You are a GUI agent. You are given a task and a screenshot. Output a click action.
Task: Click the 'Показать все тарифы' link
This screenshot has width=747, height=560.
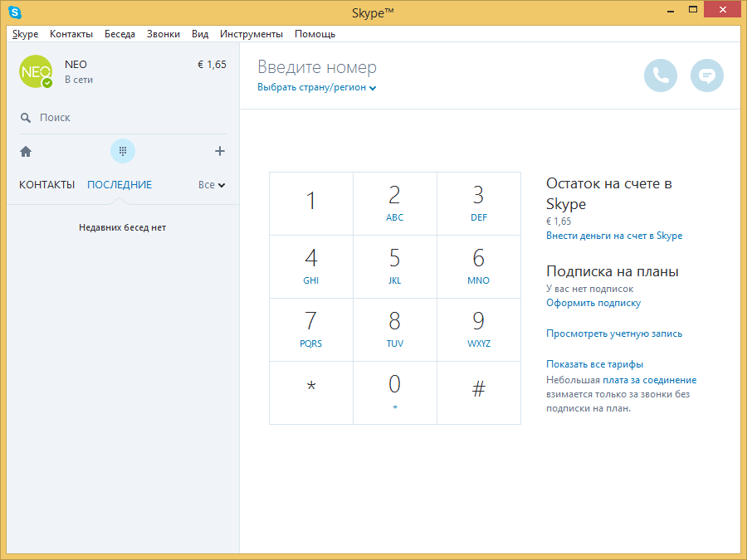[x=594, y=364]
